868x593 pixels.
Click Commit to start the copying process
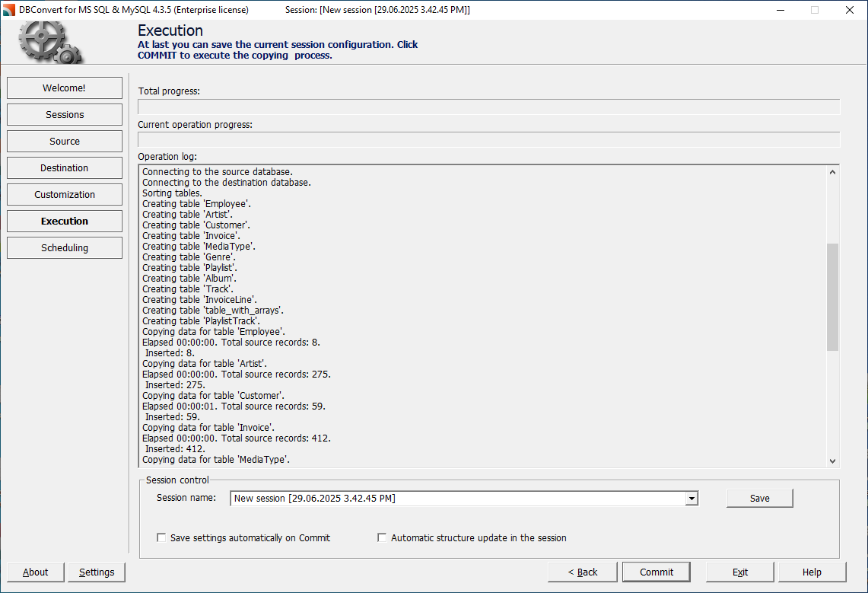click(656, 572)
